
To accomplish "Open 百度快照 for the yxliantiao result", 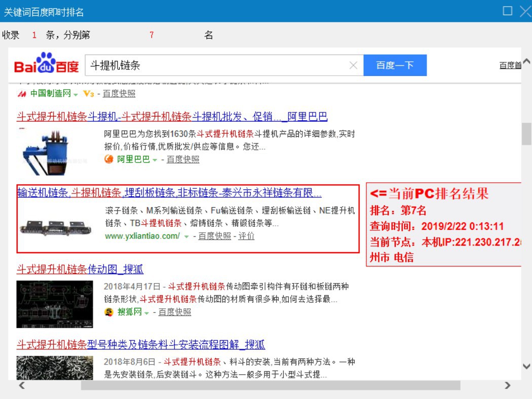I will (x=214, y=236).
